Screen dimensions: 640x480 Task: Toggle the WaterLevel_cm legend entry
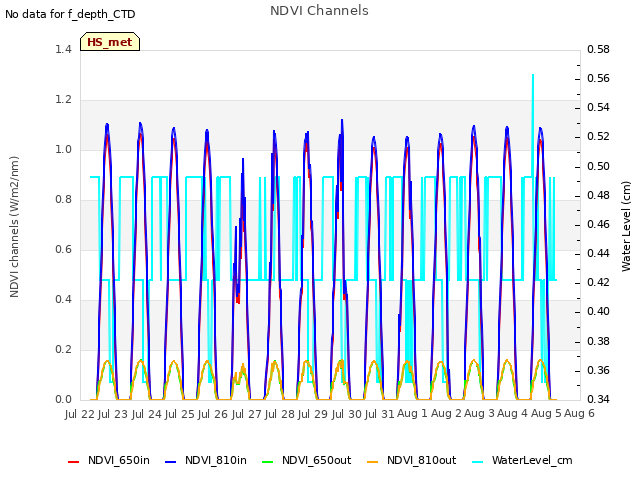coord(522,460)
